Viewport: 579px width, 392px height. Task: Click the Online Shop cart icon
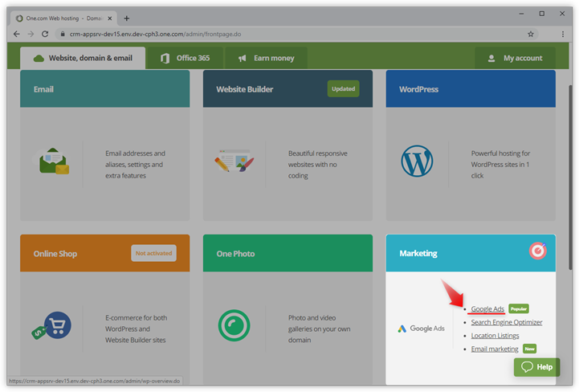pyautogui.click(x=52, y=325)
